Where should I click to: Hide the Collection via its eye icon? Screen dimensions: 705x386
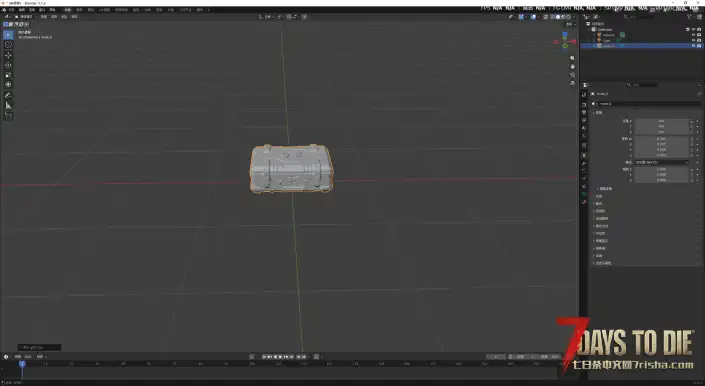(x=693, y=30)
